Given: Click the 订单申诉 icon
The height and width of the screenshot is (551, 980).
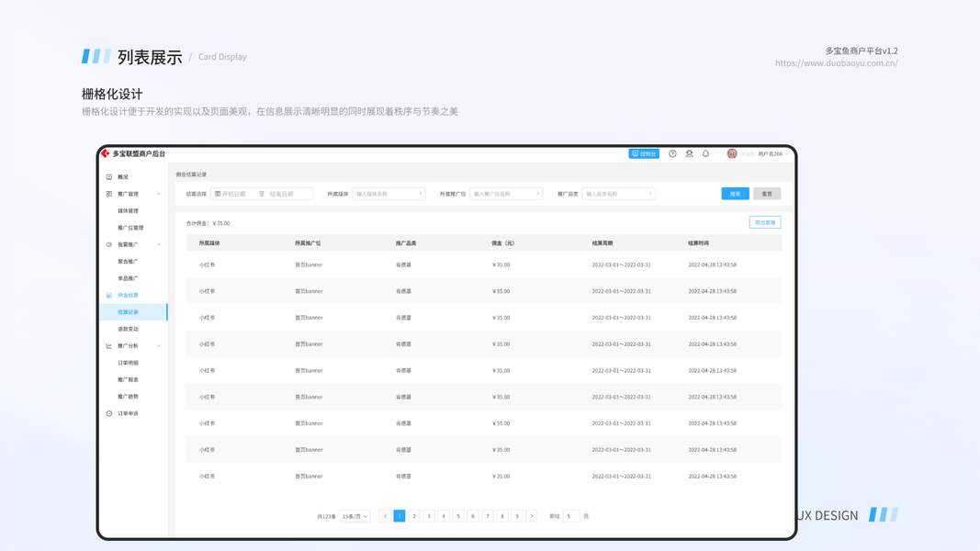Looking at the screenshot, I should (108, 413).
